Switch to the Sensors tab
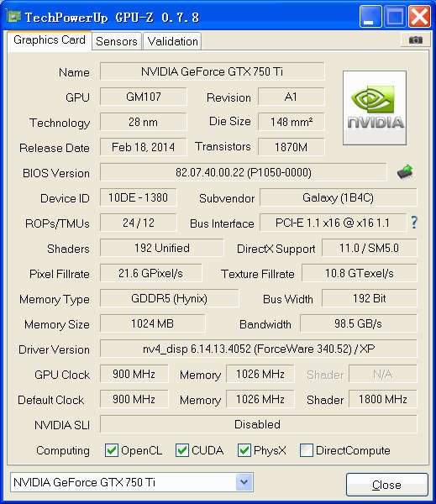The height and width of the screenshot is (504, 436). click(117, 41)
